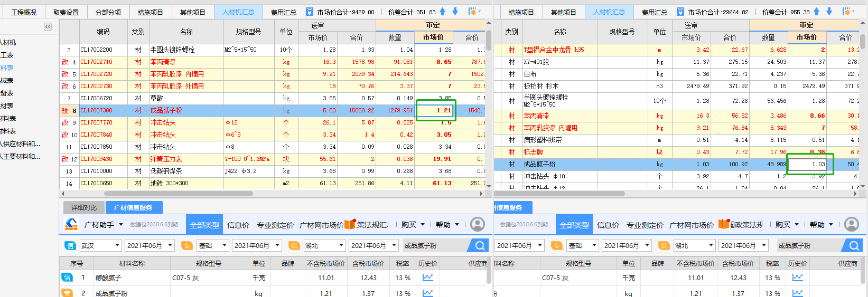Click the 信 source icon on result row 1
Image resolution: width=868 pixels, height=297 pixels.
pos(67,277)
